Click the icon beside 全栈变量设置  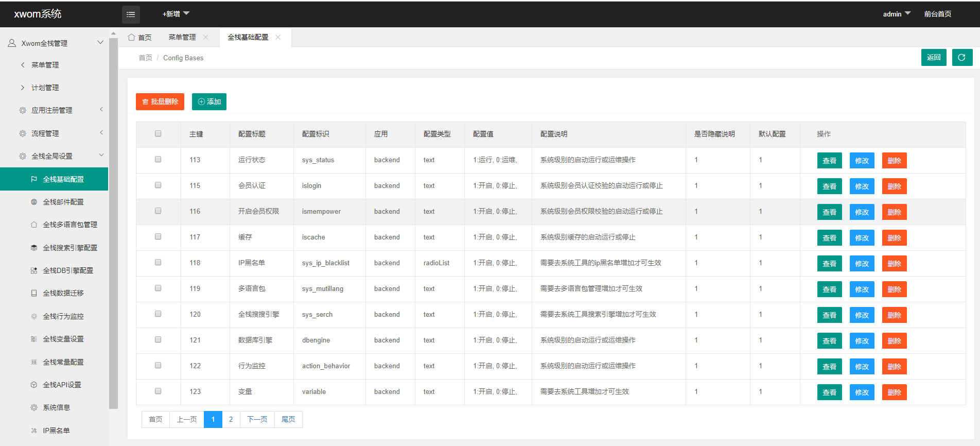coord(34,339)
